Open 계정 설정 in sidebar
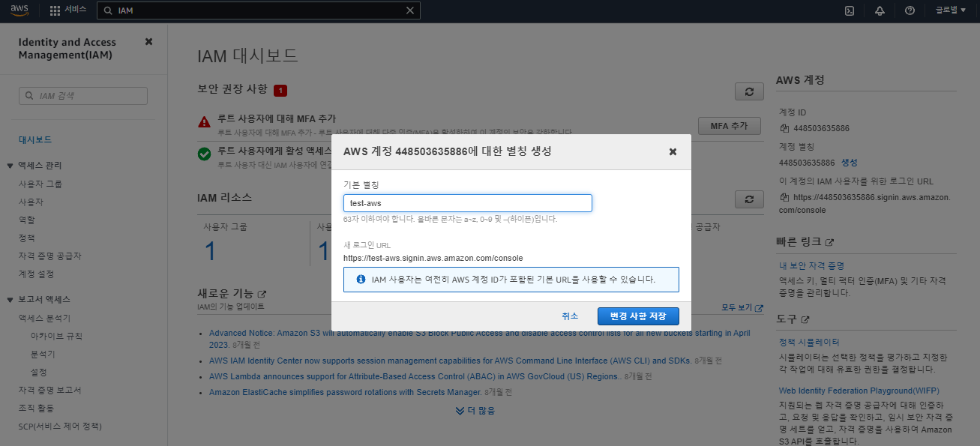Viewport: 980px width, 446px height. click(36, 274)
